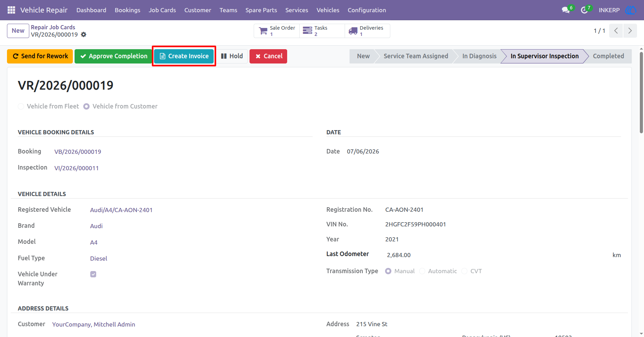644x337 pixels.
Task: Click Approve Completion button
Action: click(x=114, y=56)
